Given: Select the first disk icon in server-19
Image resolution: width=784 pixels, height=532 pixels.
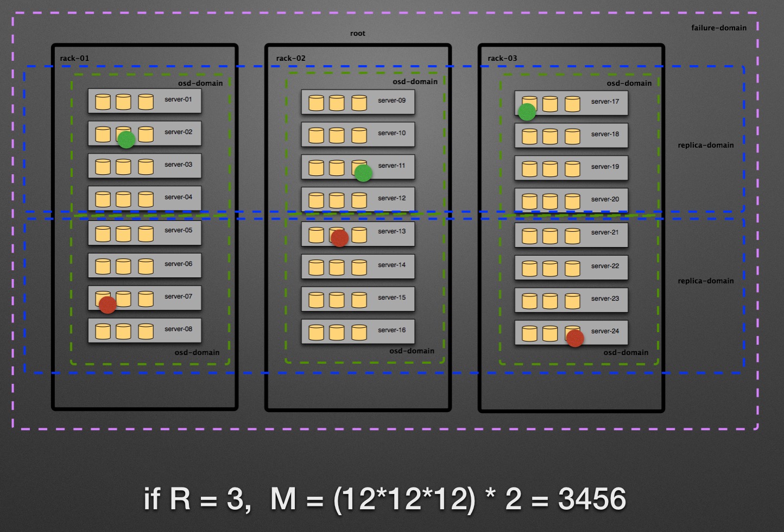Looking at the screenshot, I should 529,169.
